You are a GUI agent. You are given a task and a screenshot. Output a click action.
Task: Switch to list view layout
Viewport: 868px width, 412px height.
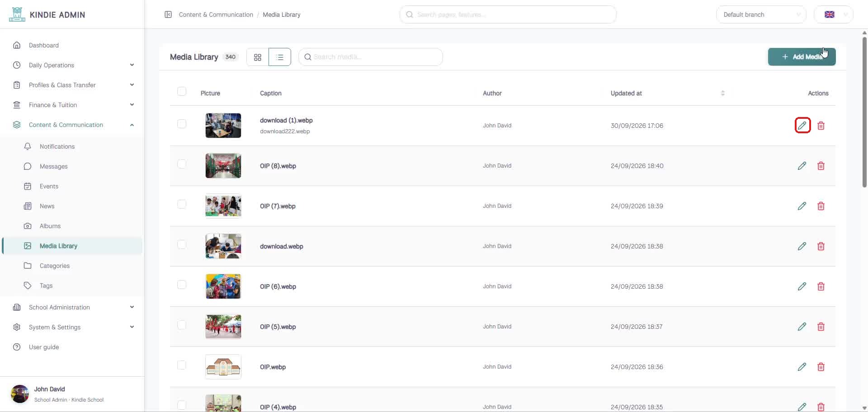pos(280,57)
